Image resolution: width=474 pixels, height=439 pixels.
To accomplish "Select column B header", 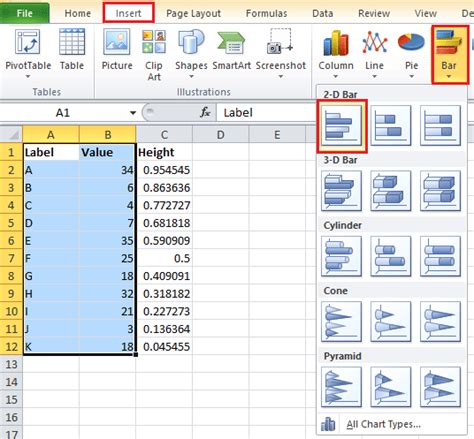I will (x=108, y=135).
